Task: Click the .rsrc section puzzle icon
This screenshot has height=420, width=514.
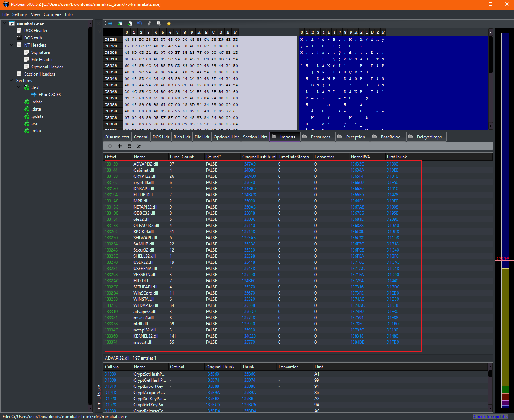Action: click(26, 124)
